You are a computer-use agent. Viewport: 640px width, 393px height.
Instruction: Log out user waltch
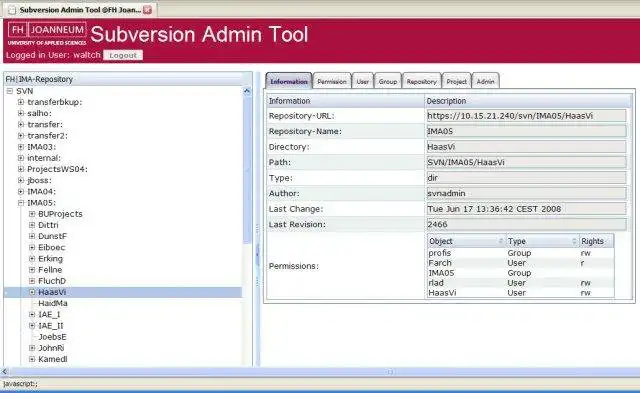pyautogui.click(x=123, y=55)
